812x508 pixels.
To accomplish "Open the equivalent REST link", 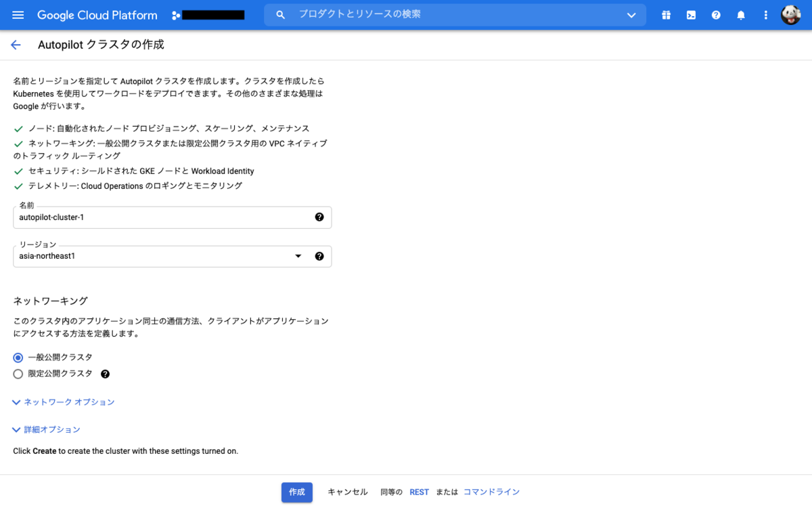I will (x=419, y=492).
